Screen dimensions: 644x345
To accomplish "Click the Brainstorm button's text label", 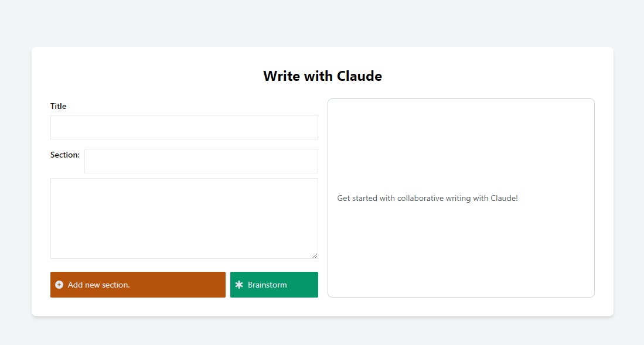I will pyautogui.click(x=267, y=285).
